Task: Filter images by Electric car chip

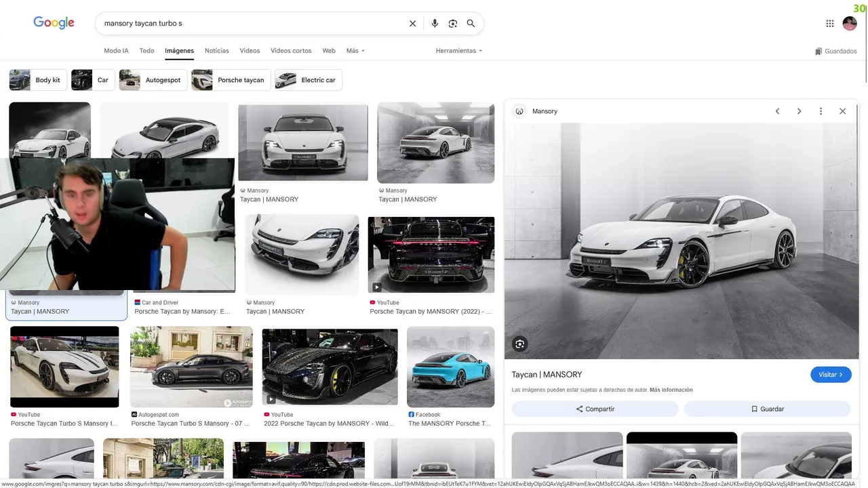Action: [309, 80]
